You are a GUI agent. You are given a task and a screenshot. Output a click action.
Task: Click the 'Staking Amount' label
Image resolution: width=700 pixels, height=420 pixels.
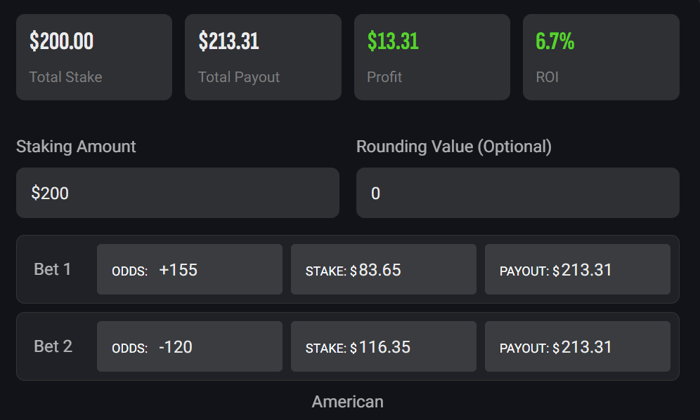pos(76,146)
